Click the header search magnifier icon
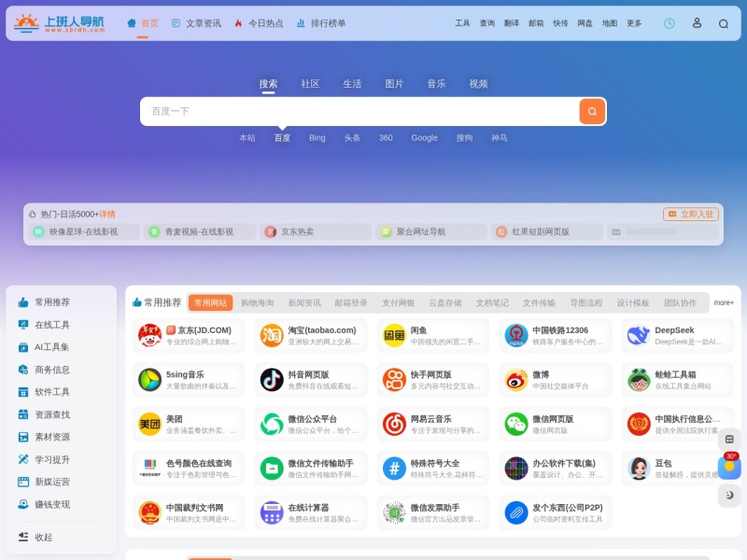This screenshot has width=747, height=560. (x=723, y=23)
